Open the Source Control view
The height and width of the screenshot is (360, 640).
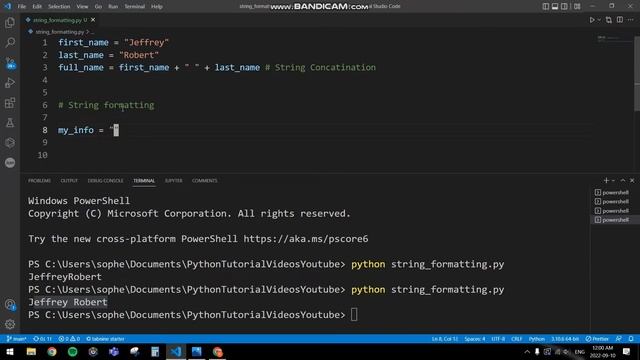pyautogui.click(x=10, y=63)
